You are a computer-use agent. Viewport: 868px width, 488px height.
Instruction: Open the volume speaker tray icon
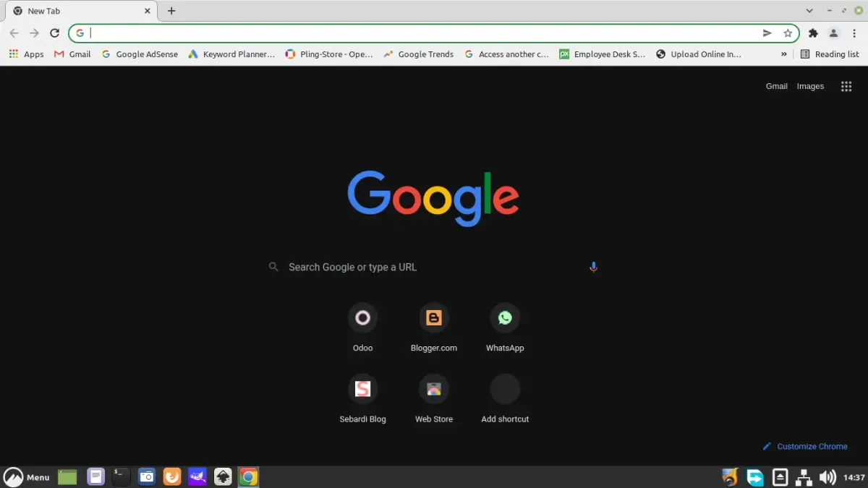[x=827, y=477]
